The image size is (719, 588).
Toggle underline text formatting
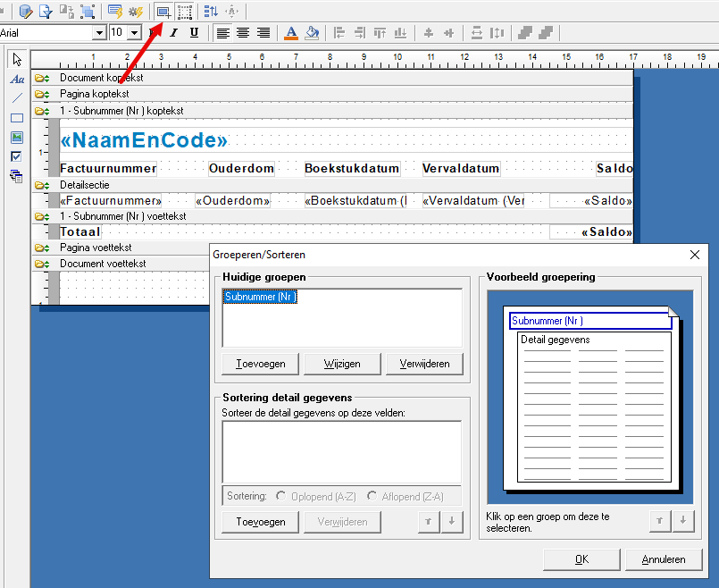[x=194, y=33]
